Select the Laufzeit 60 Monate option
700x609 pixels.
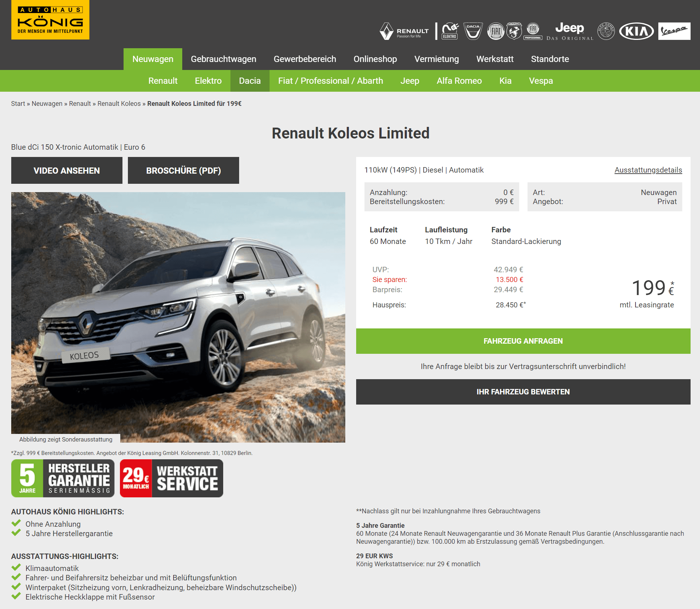388,241
